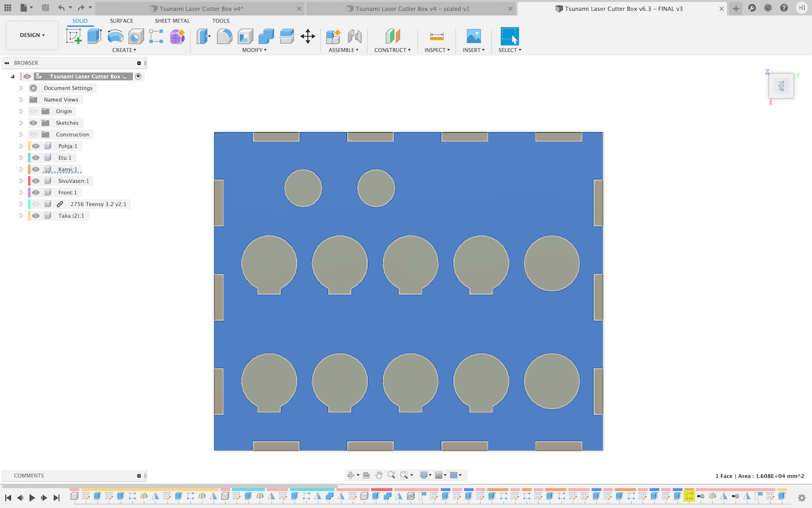Activate the Move/Copy tool

click(307, 36)
